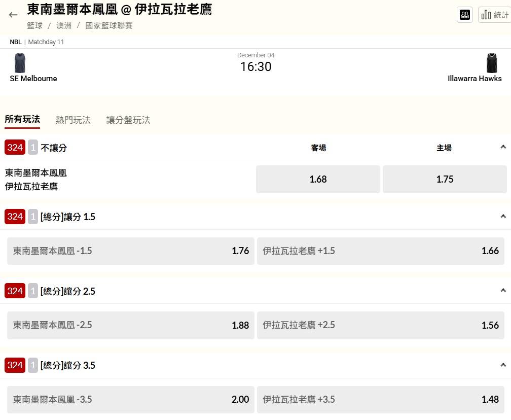Click SE Melbourne jersey icon
The image size is (511, 420).
(x=20, y=63)
